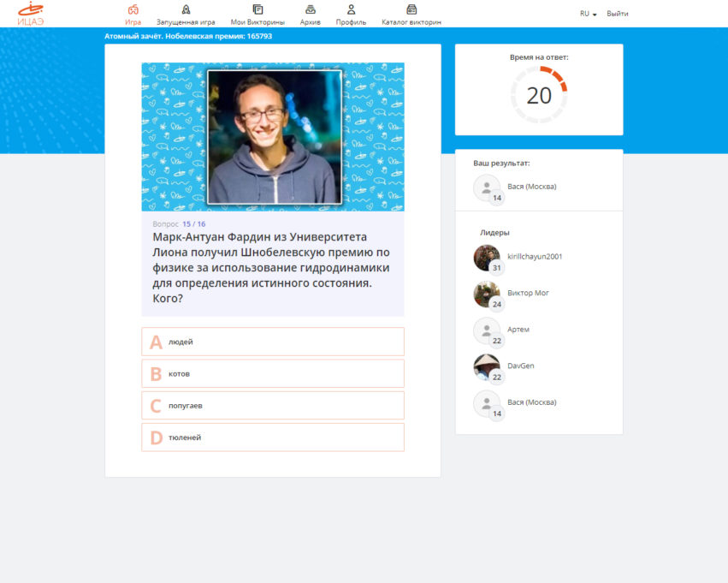The height and width of the screenshot is (583, 728).
Task: Open the Игра gamepad icon
Action: 133,9
